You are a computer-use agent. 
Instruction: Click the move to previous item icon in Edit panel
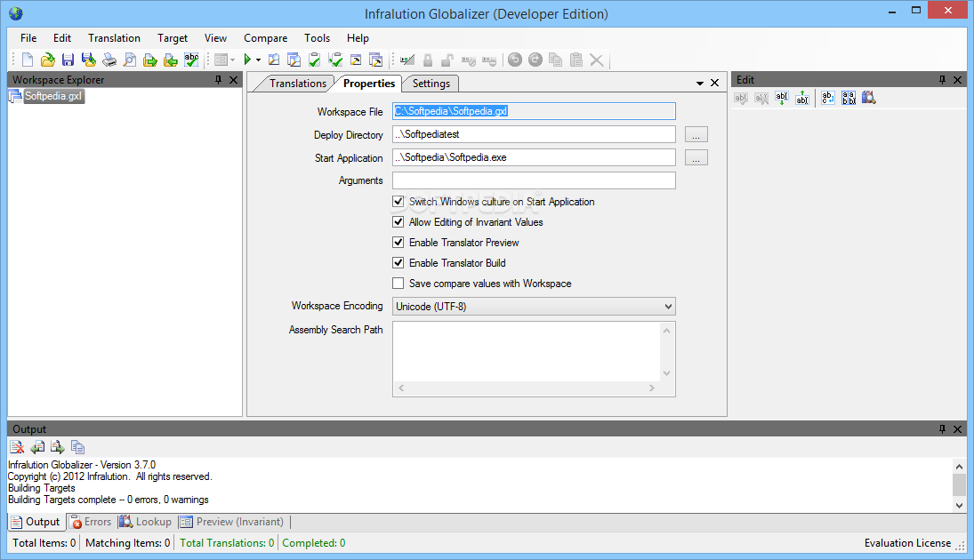(x=802, y=98)
